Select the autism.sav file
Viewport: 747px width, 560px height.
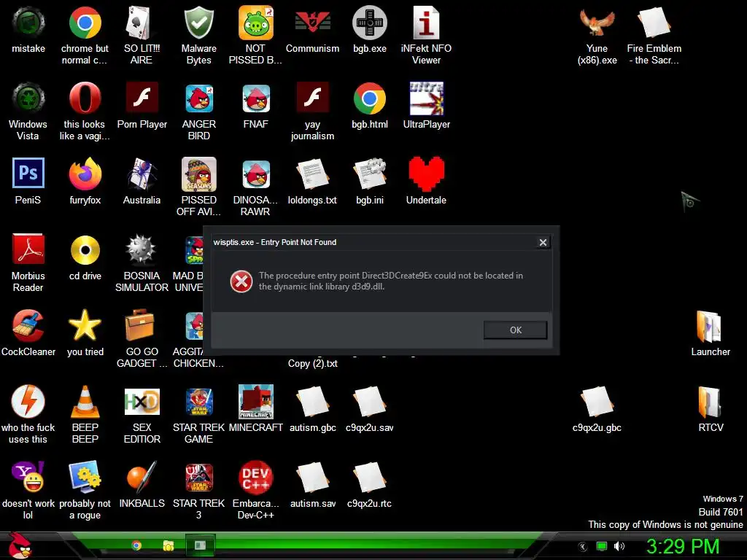(x=312, y=477)
